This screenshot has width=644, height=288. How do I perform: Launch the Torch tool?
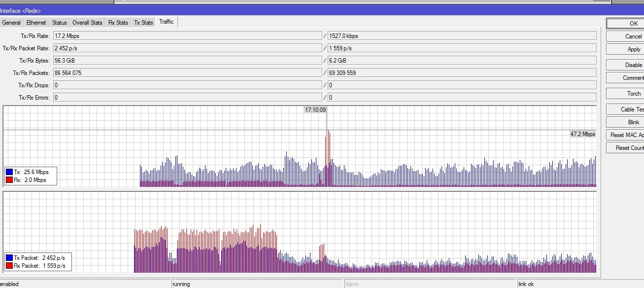(x=625, y=94)
